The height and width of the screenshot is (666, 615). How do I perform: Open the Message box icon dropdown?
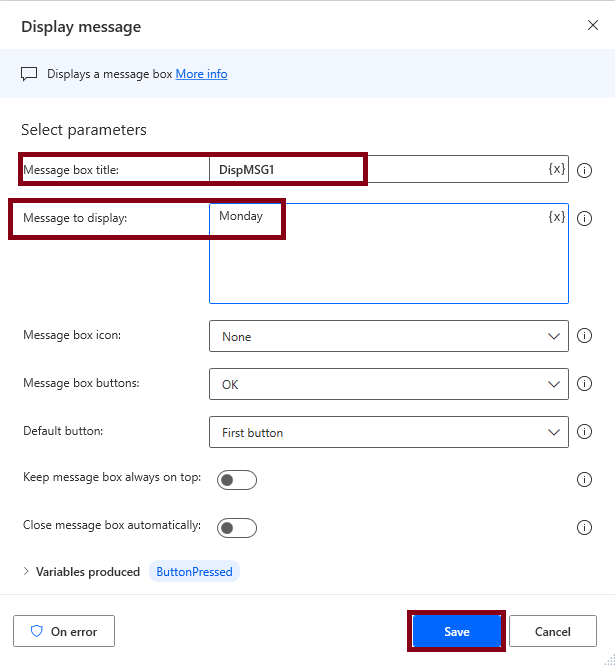click(x=388, y=337)
